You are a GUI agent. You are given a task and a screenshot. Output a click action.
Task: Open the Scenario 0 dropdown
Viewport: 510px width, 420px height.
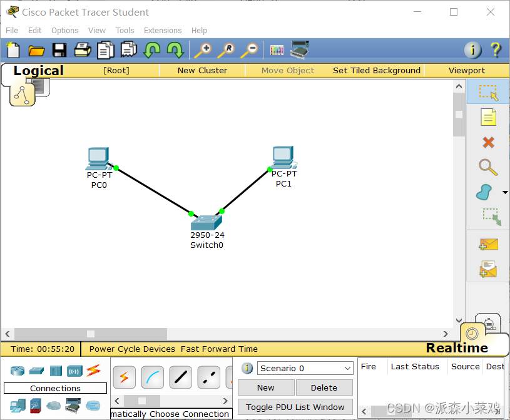click(305, 368)
